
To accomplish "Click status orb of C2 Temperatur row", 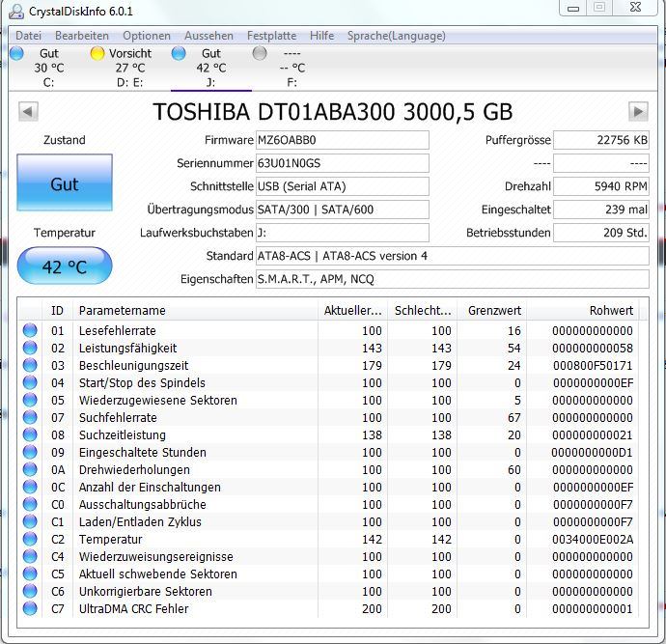I will coord(30,539).
